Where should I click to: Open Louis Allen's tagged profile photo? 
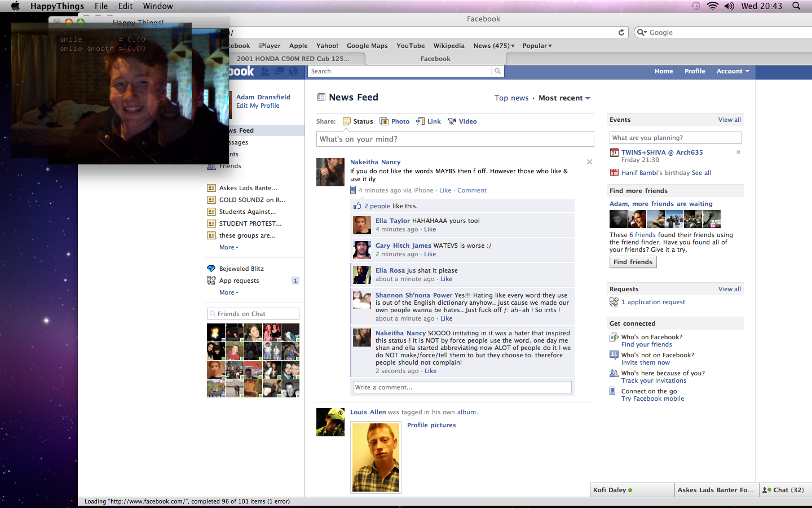point(376,457)
